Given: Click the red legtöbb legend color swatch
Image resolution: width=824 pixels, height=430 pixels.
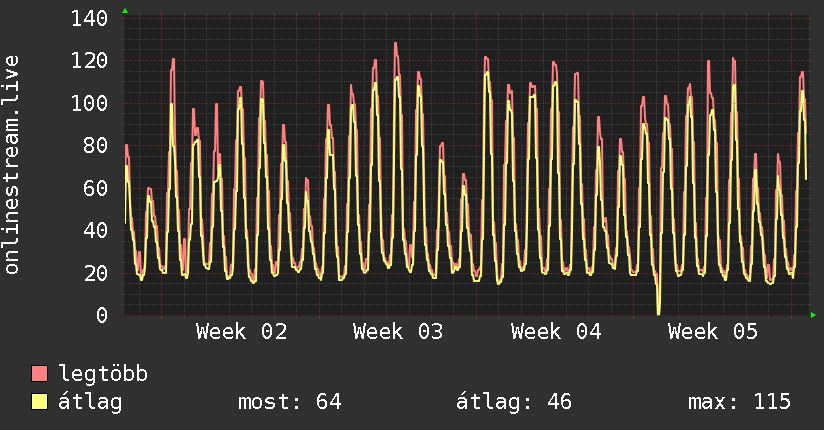Looking at the screenshot, I should (40, 375).
